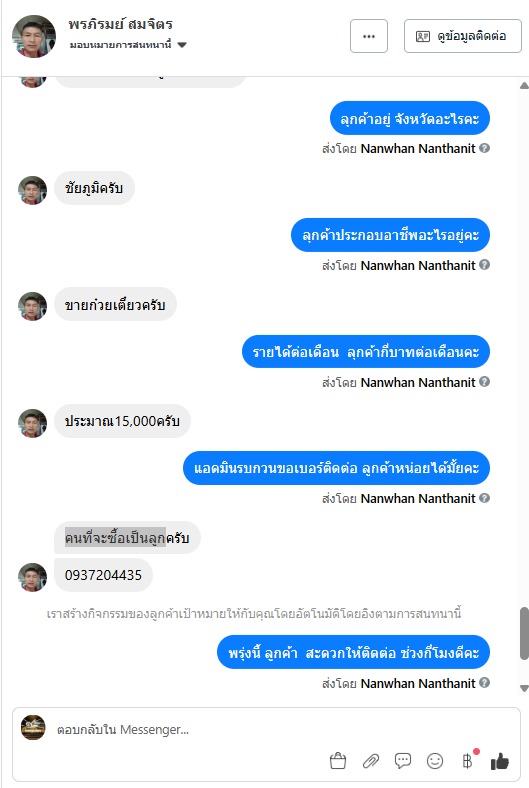Click help icon beside first Nanwhan Nanthanit label
529x788 pixels.
(x=484, y=148)
